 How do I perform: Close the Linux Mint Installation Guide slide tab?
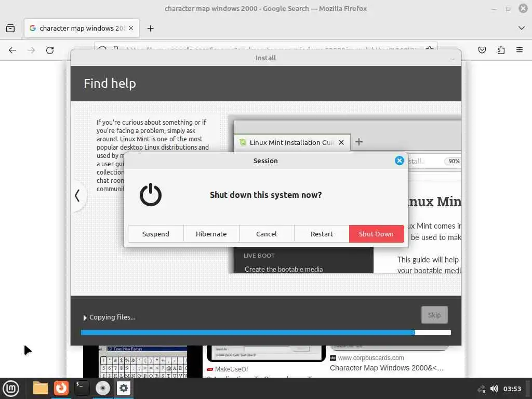pos(341,142)
